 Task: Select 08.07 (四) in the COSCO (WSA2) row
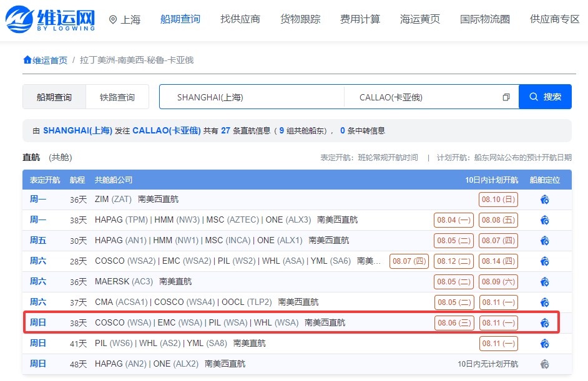409,261
